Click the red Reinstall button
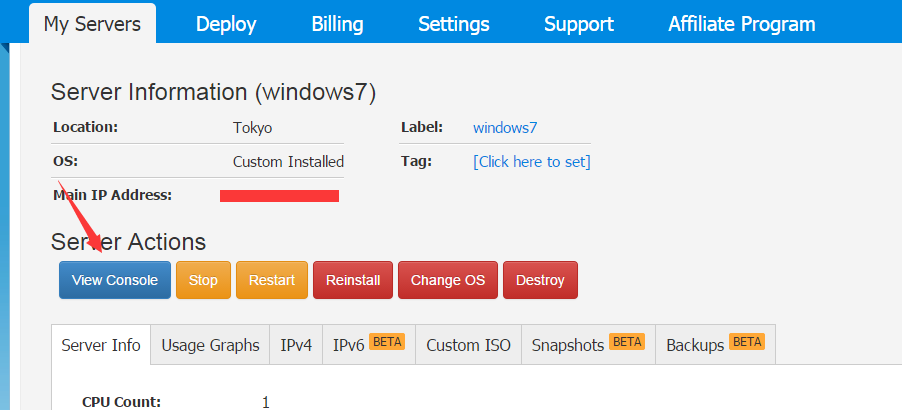The image size is (902, 410). pos(353,280)
